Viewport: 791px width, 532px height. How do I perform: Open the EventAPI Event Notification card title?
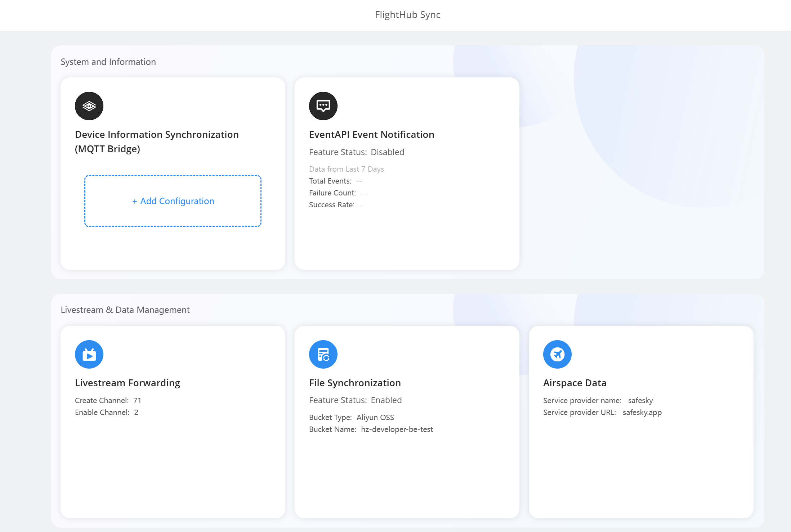pyautogui.click(x=372, y=134)
